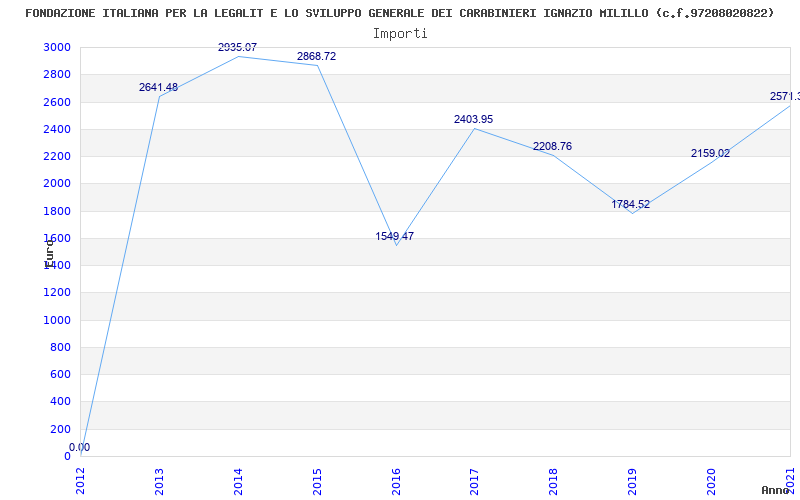The height and width of the screenshot is (500, 800).
Task: Select the 2012 x-axis label
Action: tap(81, 482)
